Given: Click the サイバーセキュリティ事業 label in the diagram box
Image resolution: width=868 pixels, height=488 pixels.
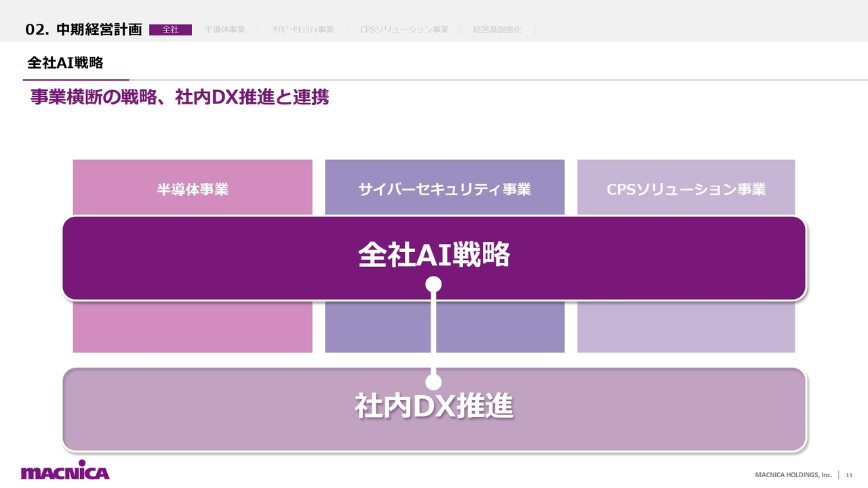Looking at the screenshot, I should point(444,190).
